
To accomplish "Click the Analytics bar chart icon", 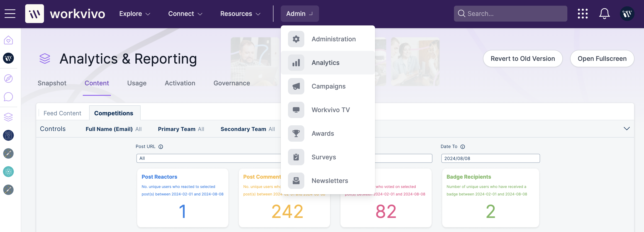I will pyautogui.click(x=296, y=63).
